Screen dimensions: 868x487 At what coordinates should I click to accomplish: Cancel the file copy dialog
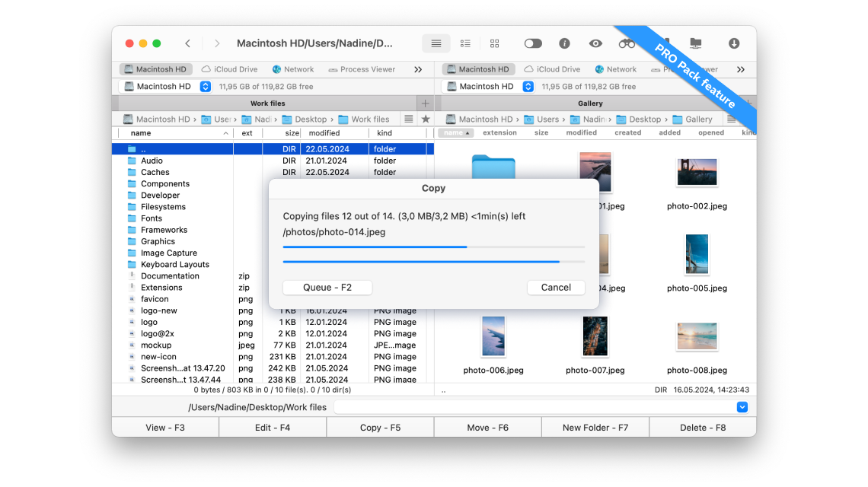pyautogui.click(x=556, y=287)
